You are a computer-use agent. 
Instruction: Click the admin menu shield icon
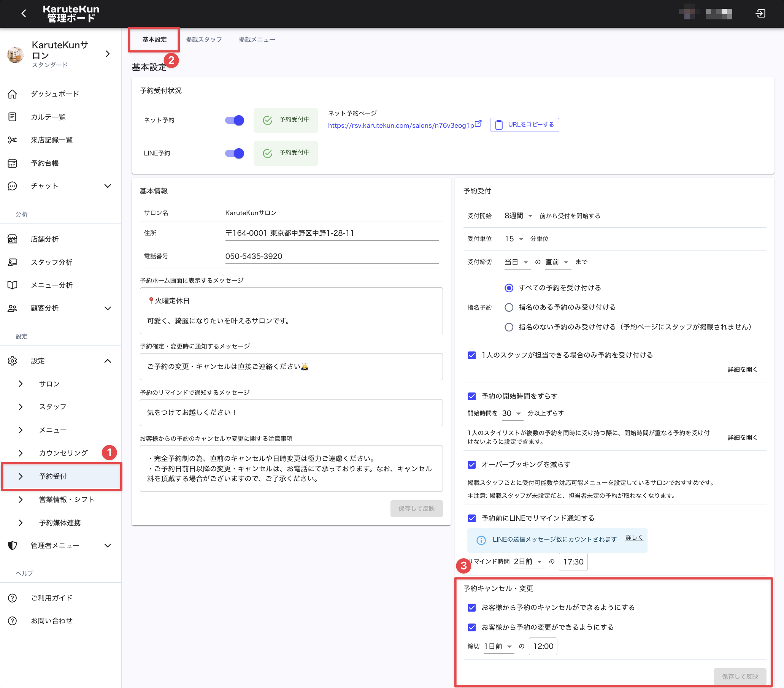pos(12,545)
